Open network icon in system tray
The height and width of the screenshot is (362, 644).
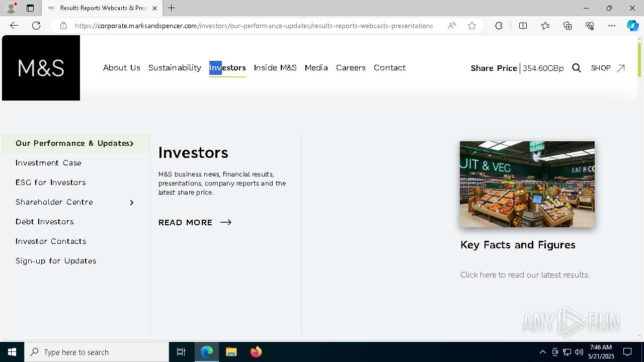[x=567, y=352]
